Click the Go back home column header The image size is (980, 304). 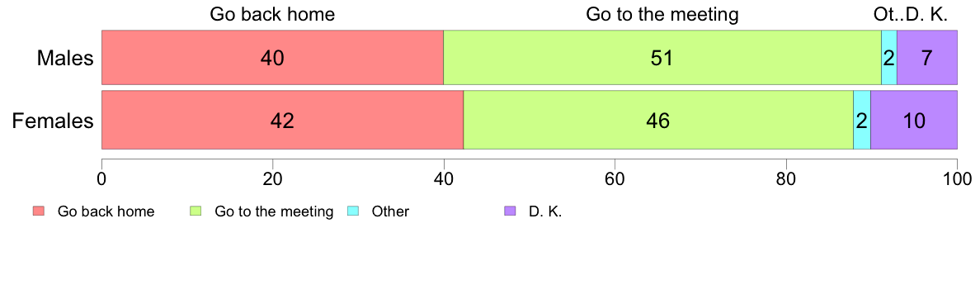click(272, 14)
